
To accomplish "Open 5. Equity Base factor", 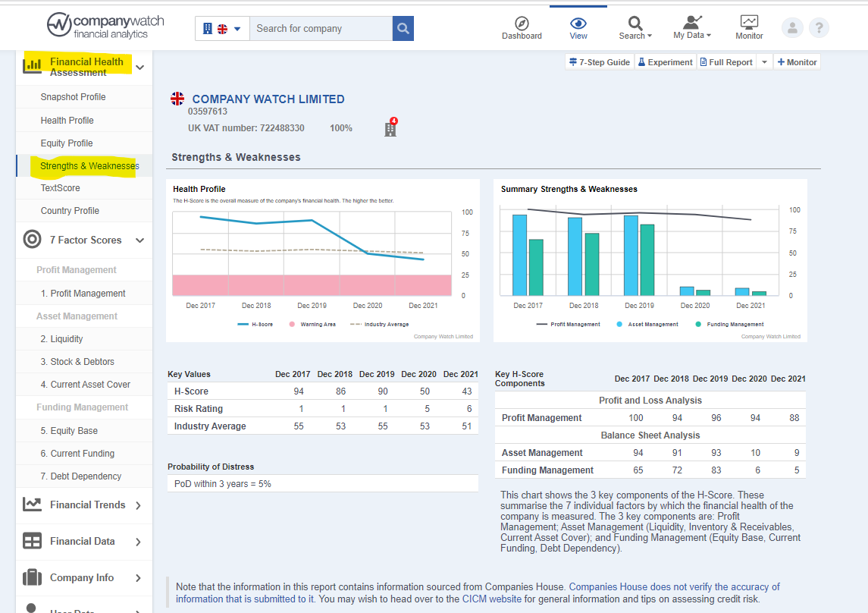I will [x=69, y=430].
